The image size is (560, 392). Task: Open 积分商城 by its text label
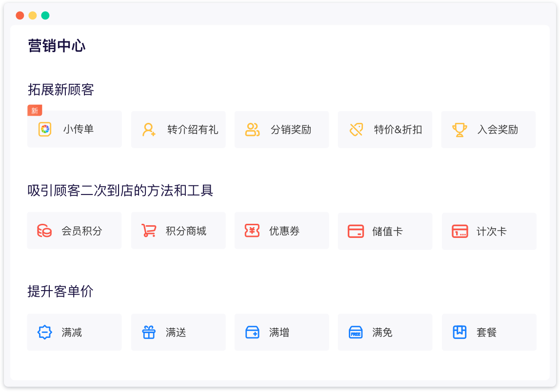point(186,231)
